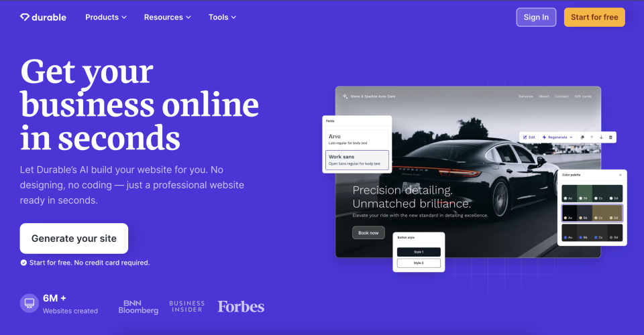Choose button Style 2

[x=419, y=263]
